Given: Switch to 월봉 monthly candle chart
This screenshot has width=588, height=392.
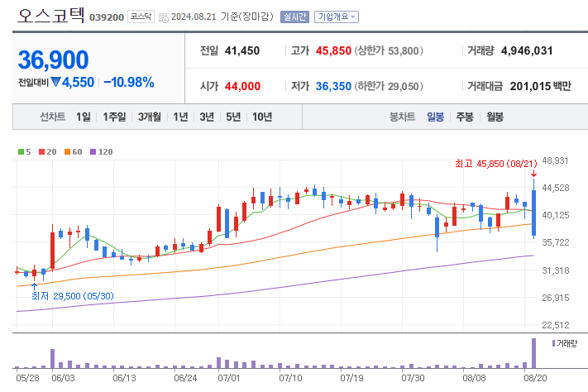Looking at the screenshot, I should (495, 117).
